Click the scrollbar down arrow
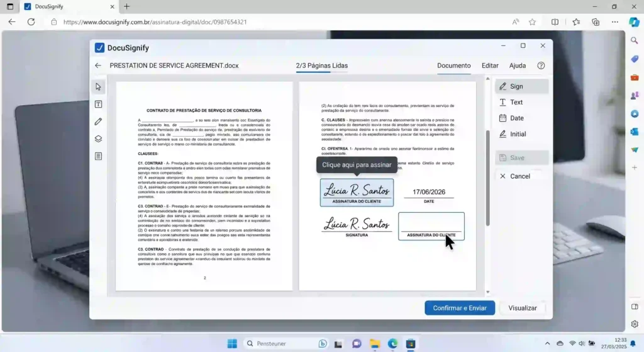Image resolution: width=644 pixels, height=352 pixels. point(487,292)
